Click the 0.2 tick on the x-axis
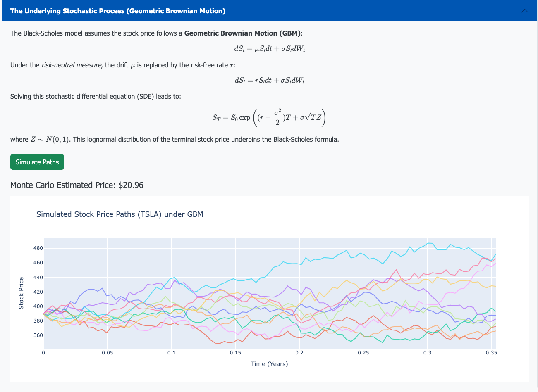Image resolution: width=538 pixels, height=392 pixels. [299, 353]
